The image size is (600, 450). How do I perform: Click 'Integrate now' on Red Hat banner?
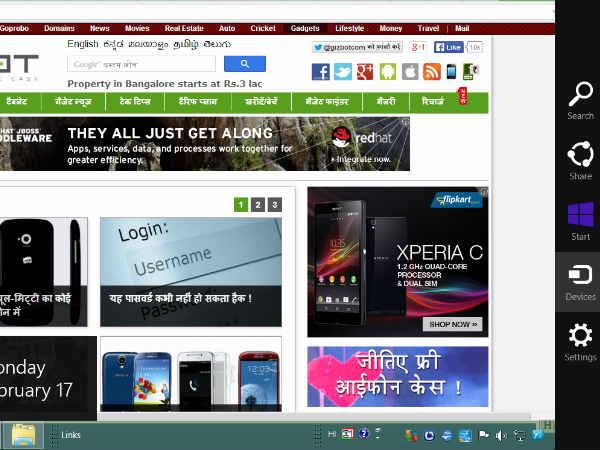coord(361,159)
